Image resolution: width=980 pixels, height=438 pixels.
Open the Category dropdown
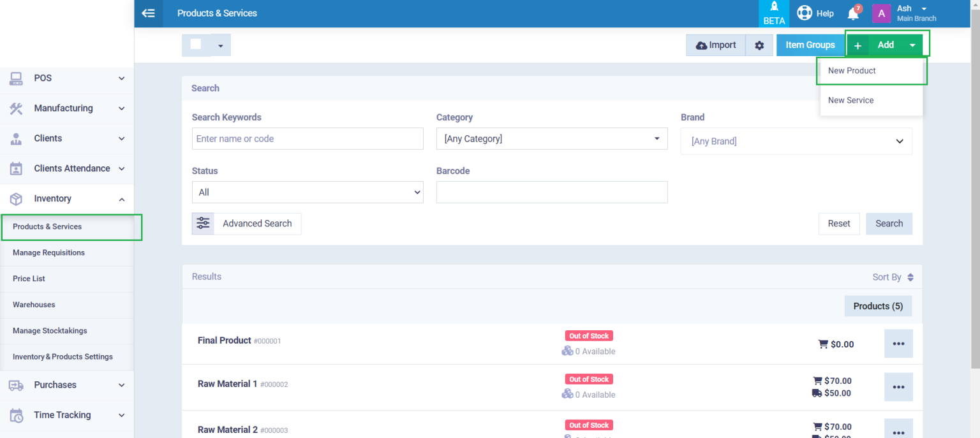pyautogui.click(x=551, y=139)
